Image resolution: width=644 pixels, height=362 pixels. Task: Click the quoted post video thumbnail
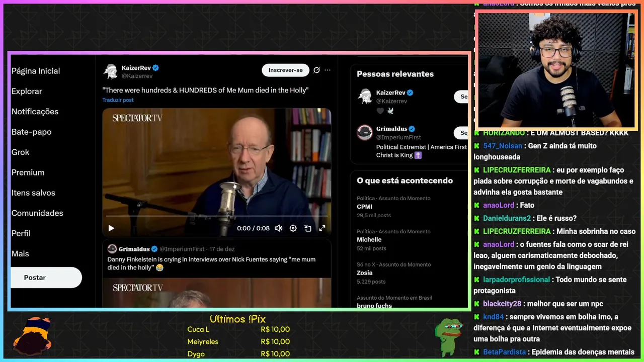[217, 293]
